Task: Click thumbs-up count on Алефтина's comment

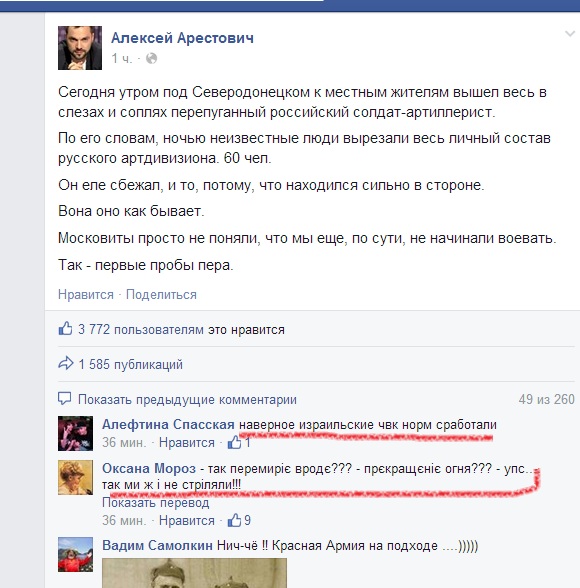Action: (239, 442)
